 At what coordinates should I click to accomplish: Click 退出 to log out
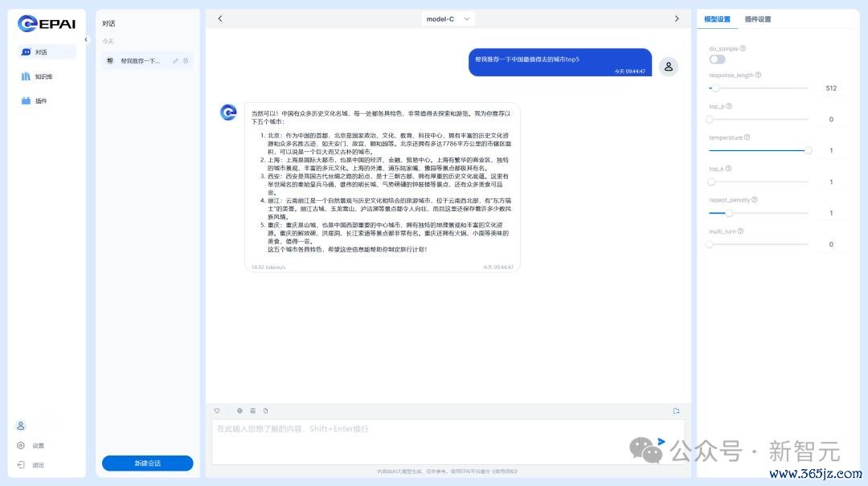pyautogui.click(x=31, y=465)
